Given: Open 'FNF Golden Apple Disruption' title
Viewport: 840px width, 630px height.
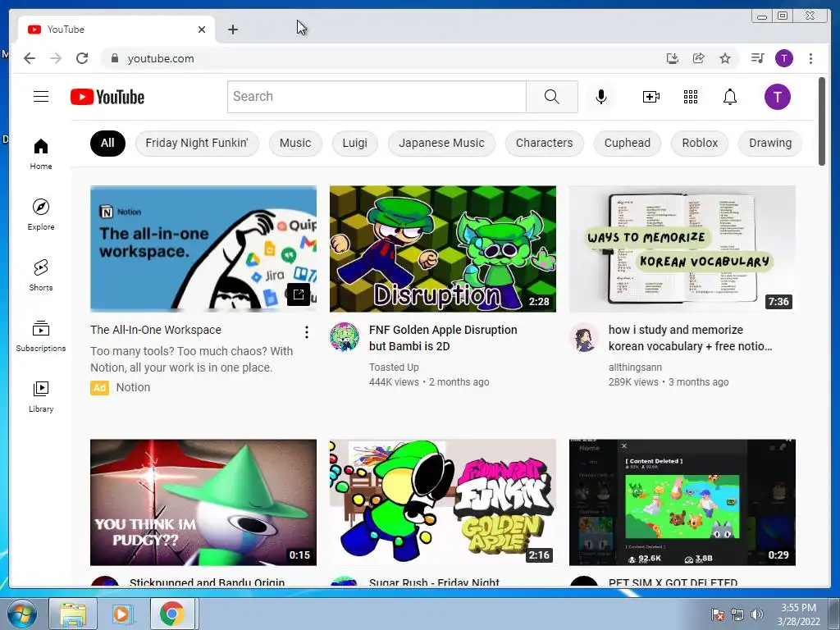Looking at the screenshot, I should pyautogui.click(x=443, y=337).
